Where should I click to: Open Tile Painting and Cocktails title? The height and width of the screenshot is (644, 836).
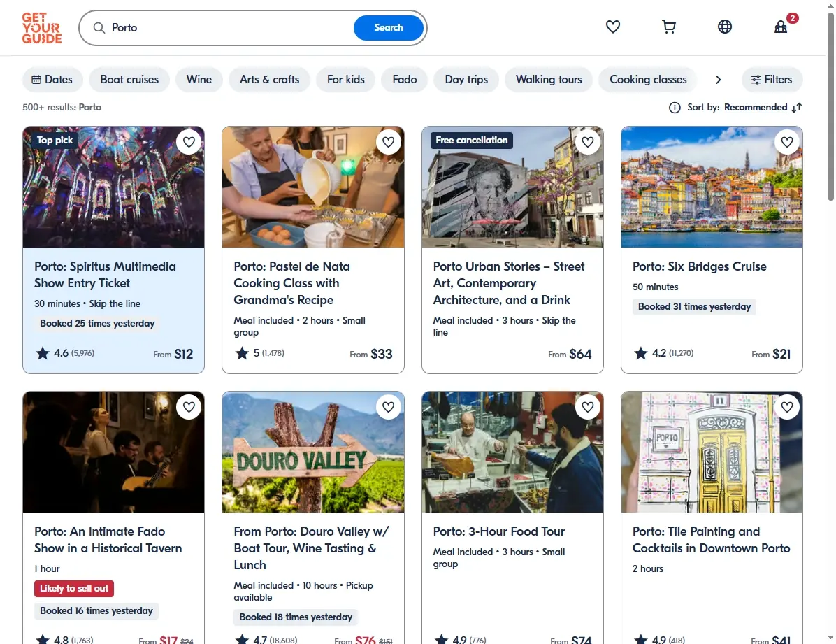coord(712,540)
